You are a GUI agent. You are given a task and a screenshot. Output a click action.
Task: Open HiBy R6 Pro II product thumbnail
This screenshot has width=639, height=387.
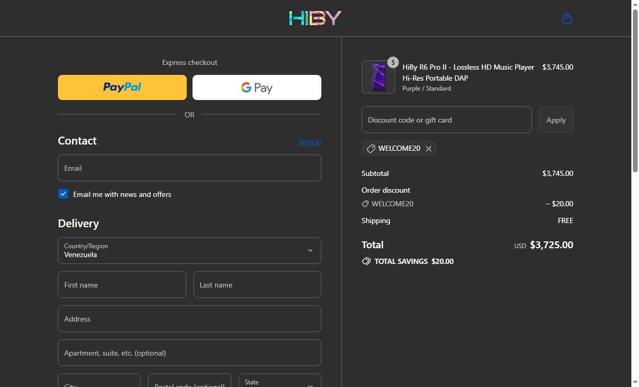(378, 77)
